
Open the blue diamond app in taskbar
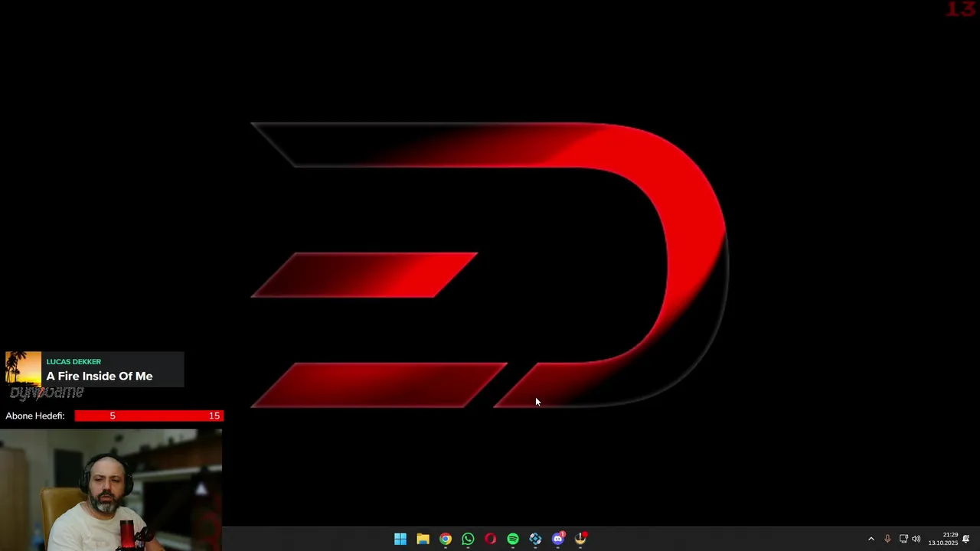click(x=535, y=539)
